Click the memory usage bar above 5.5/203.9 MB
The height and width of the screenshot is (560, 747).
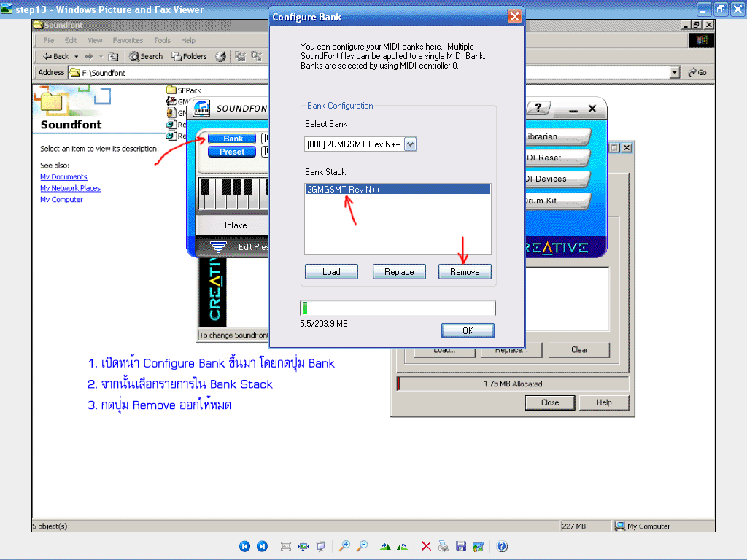click(x=398, y=308)
